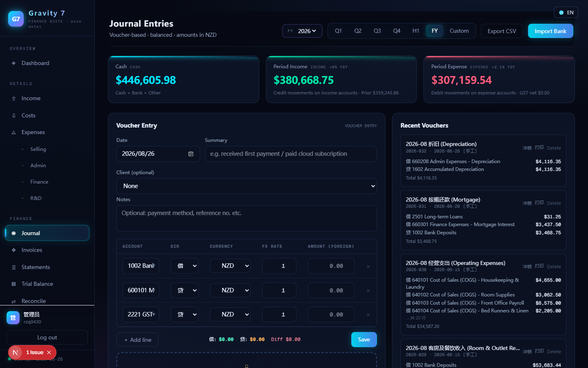Screen dimensions: 588x368
Task: Remove the 2221 GST line row
Action: (x=368, y=315)
